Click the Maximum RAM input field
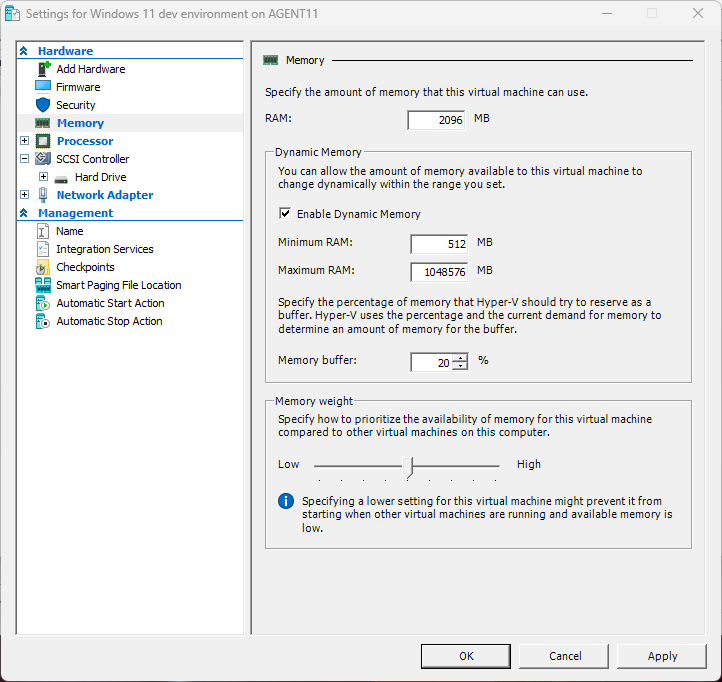 439,272
